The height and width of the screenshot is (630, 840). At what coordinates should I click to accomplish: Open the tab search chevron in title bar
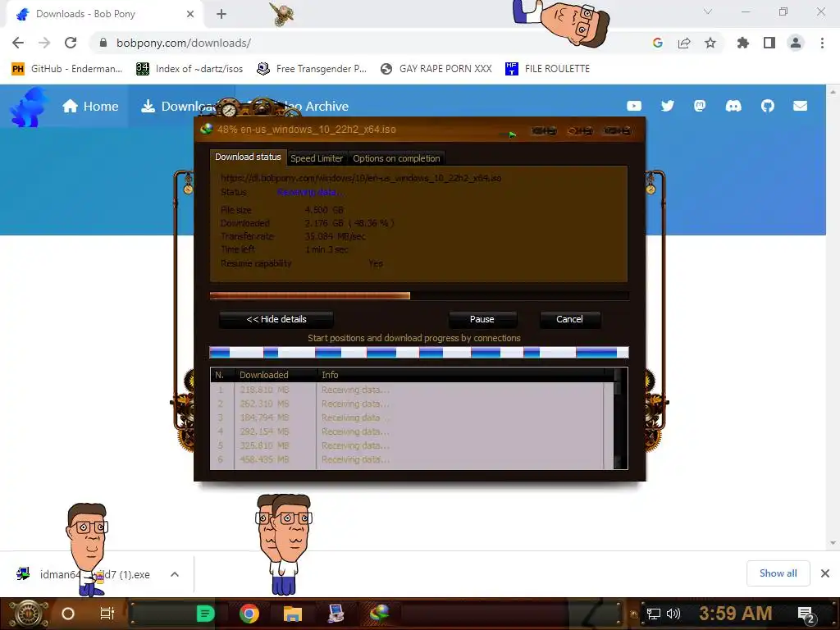708,11
